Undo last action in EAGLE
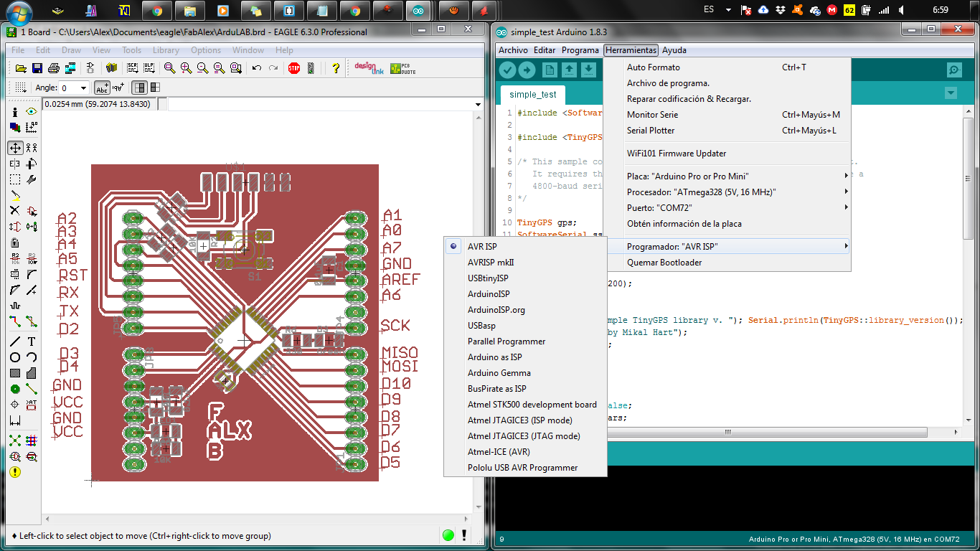This screenshot has height=551, width=980. click(x=257, y=68)
